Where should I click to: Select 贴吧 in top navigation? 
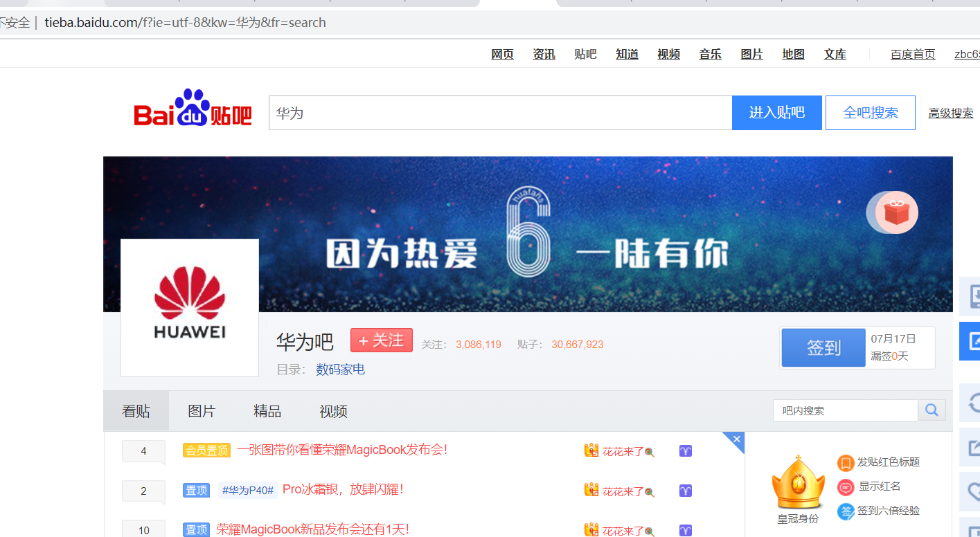pyautogui.click(x=586, y=54)
